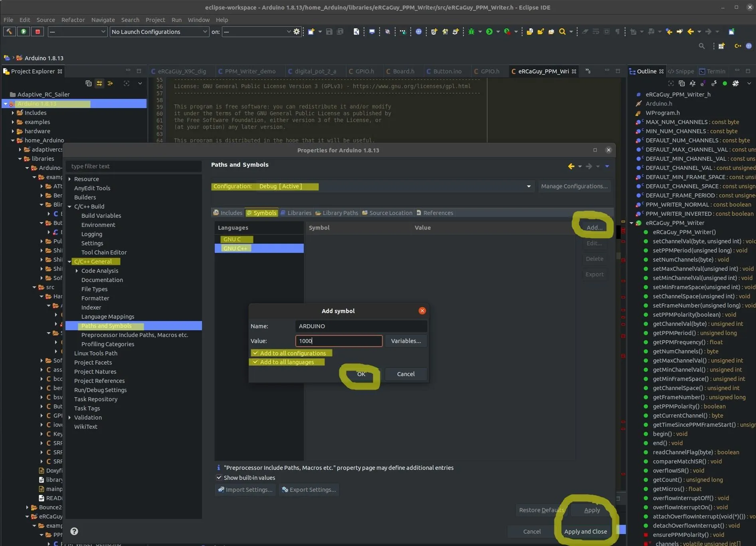Expand the Resource properties node
This screenshot has height=546, width=756.
coord(69,179)
